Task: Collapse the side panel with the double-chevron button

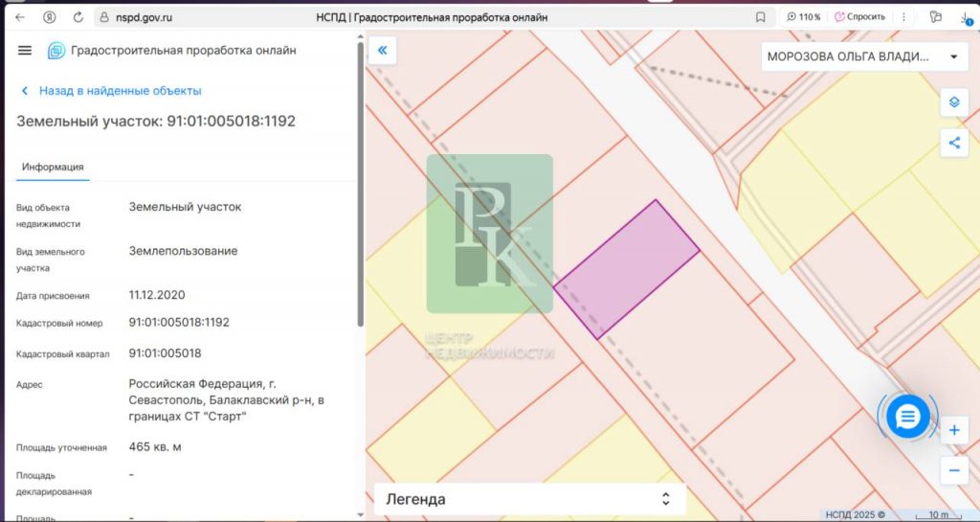Action: [x=383, y=50]
